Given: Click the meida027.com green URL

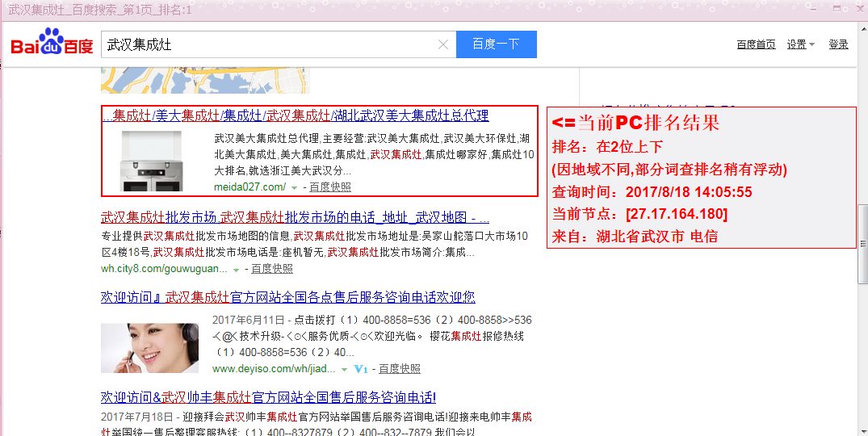Looking at the screenshot, I should click(249, 187).
